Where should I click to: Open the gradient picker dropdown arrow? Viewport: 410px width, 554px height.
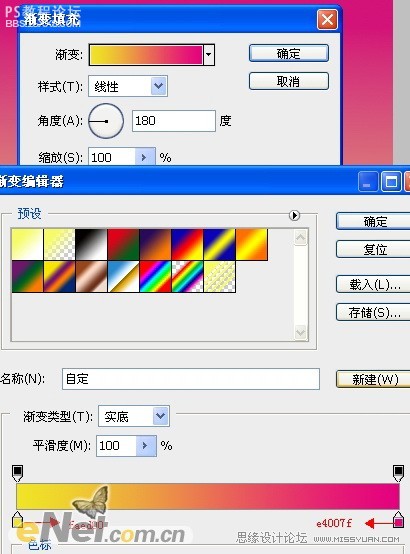click(209, 55)
